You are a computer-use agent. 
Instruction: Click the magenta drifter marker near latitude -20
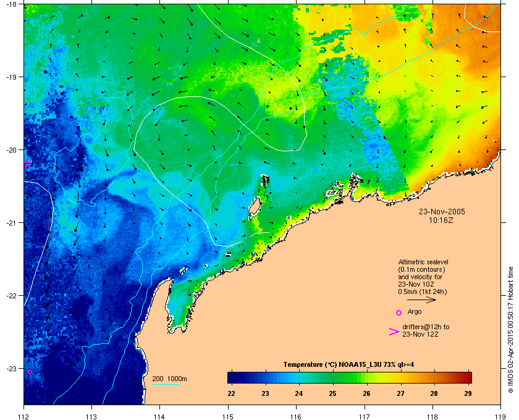(x=27, y=164)
